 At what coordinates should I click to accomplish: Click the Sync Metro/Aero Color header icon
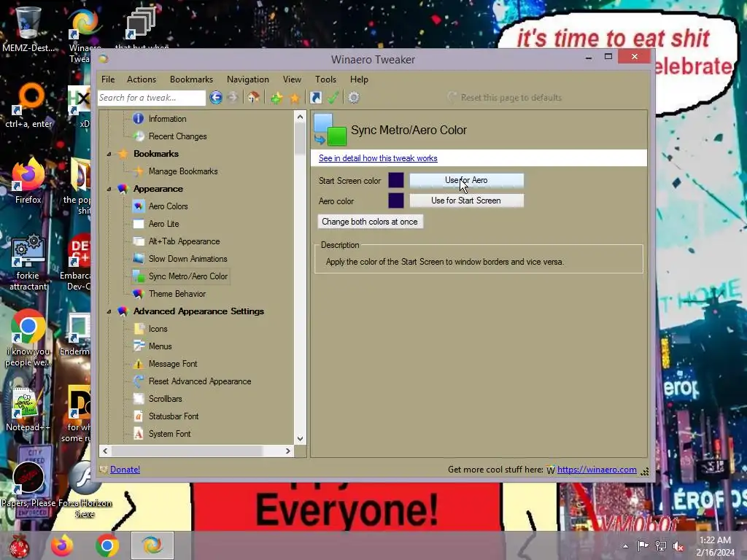[x=330, y=130]
